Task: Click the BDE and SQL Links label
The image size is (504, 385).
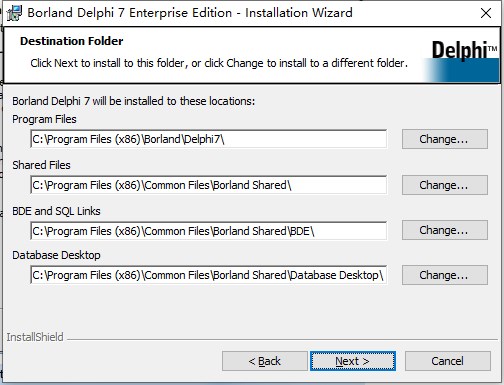Action: 56,211
